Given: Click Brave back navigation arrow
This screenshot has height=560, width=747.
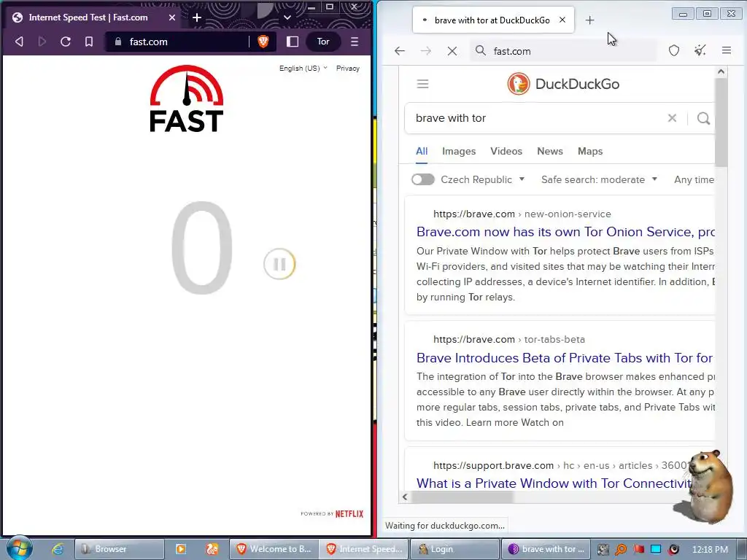Looking at the screenshot, I should pyautogui.click(x=19, y=42).
